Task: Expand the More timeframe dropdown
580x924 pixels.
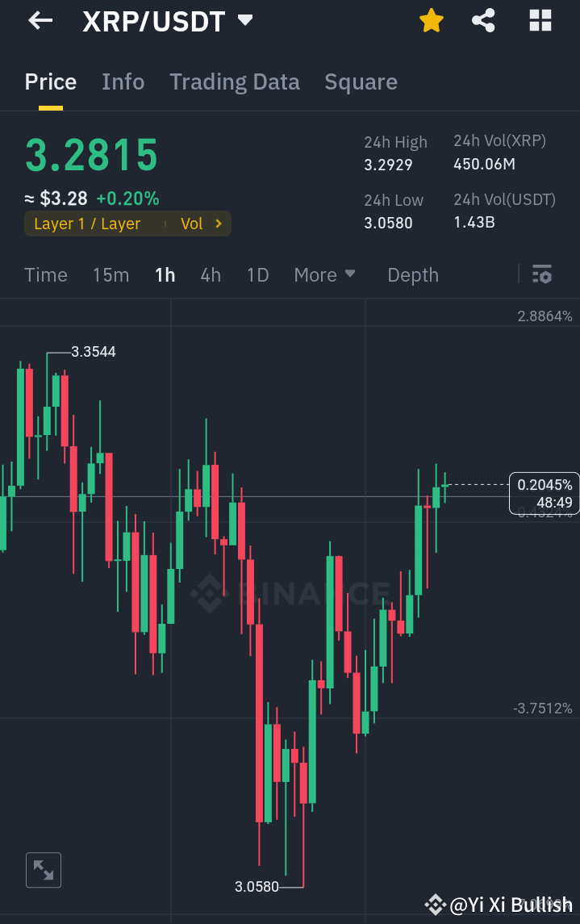Action: (x=325, y=274)
